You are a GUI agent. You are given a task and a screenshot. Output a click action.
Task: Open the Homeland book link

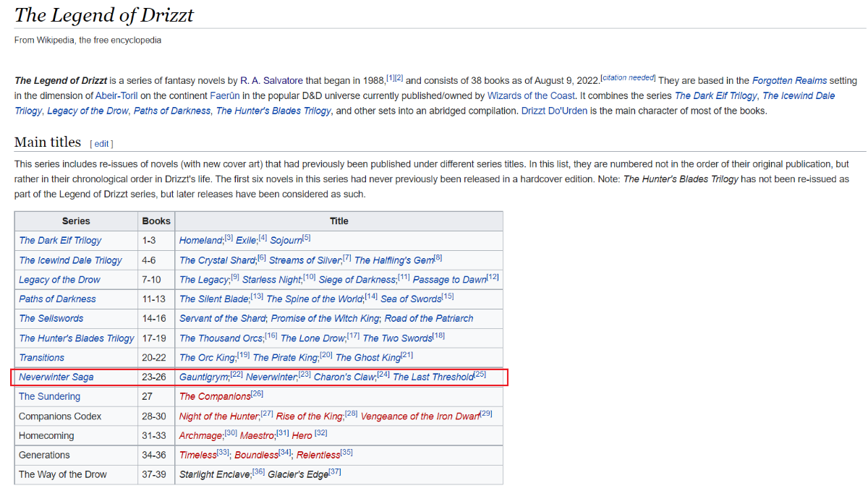201,240
